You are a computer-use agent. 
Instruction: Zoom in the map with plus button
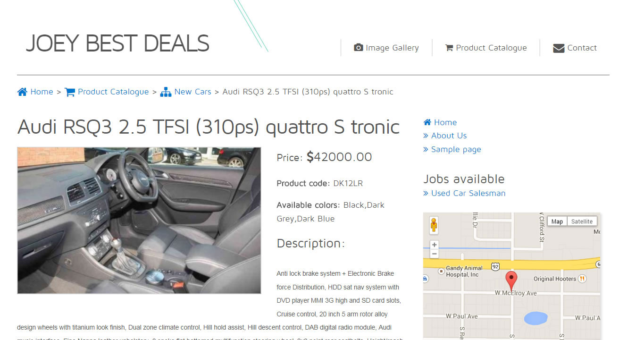click(x=435, y=245)
